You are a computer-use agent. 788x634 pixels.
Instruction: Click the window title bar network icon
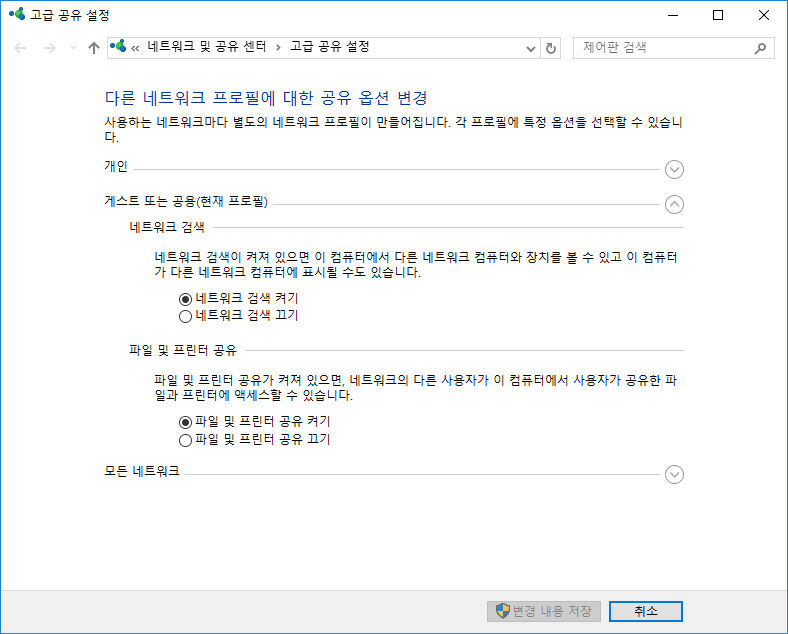tap(16, 15)
